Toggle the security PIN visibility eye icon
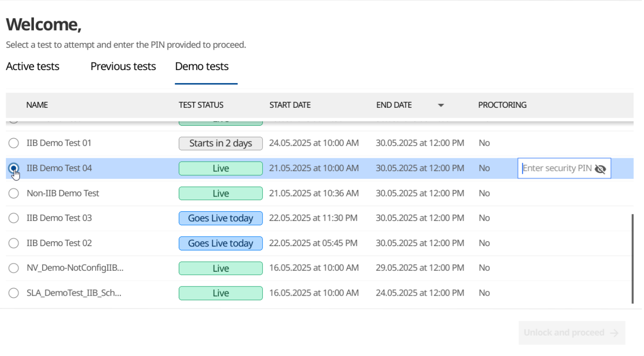644x356 pixels. tap(601, 169)
